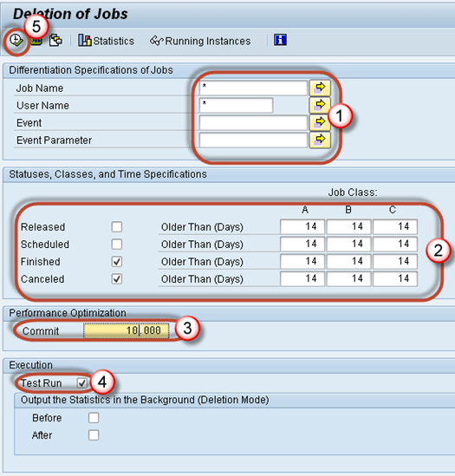Open the Statistics toolbar button

(107, 41)
